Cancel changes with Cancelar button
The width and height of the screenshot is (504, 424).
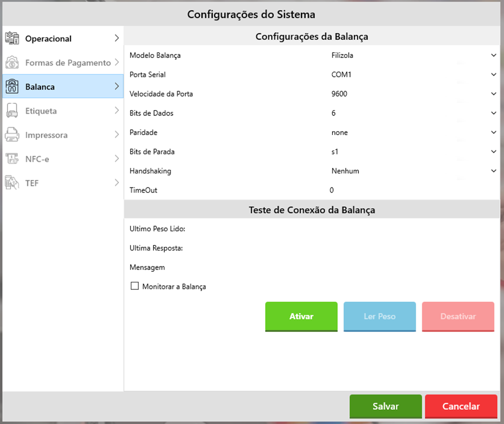[x=461, y=406]
